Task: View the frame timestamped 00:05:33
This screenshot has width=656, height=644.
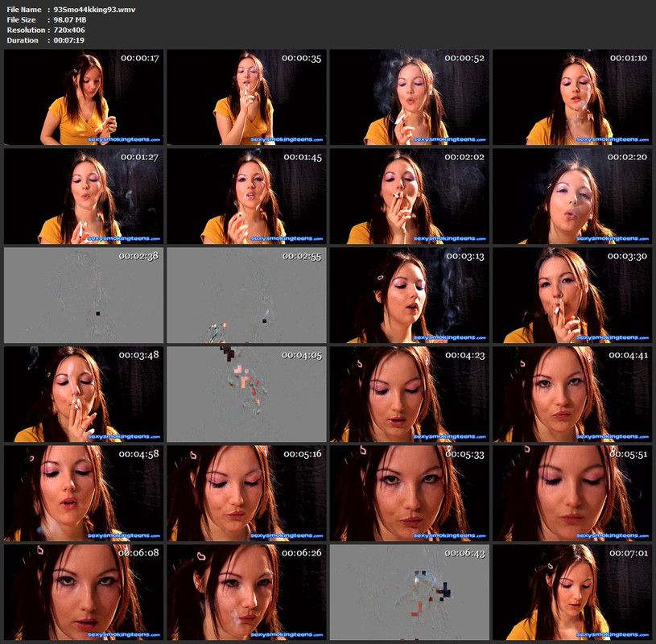Action: [409, 493]
